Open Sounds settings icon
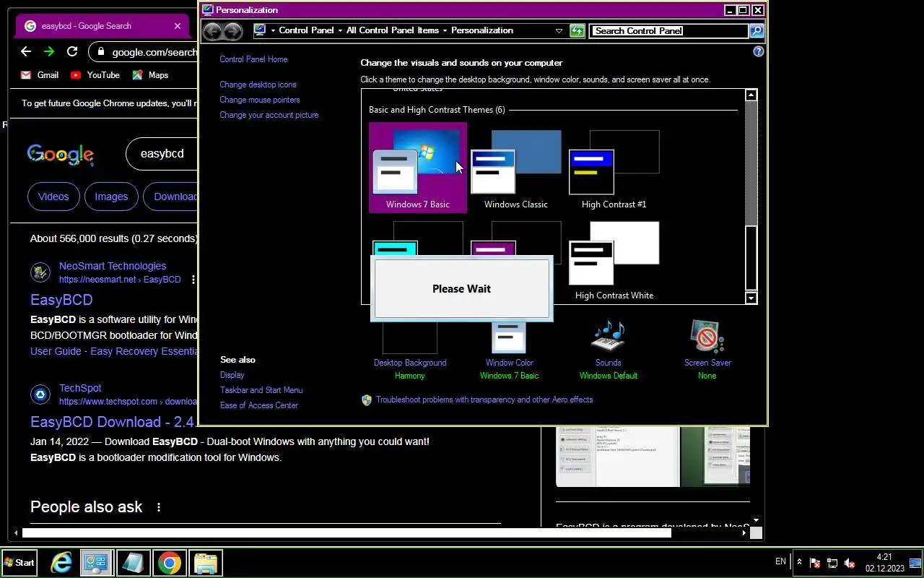The height and width of the screenshot is (578, 924). tap(608, 337)
